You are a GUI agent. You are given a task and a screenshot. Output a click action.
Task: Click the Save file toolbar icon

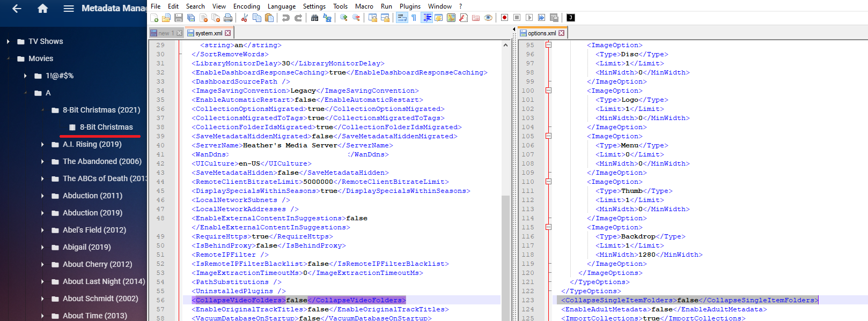pyautogui.click(x=179, y=18)
